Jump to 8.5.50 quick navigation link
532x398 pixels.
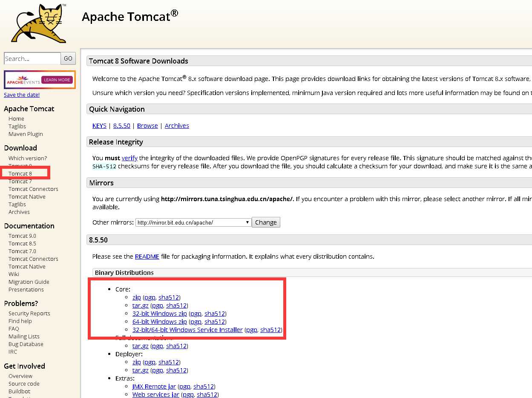pyautogui.click(x=122, y=126)
